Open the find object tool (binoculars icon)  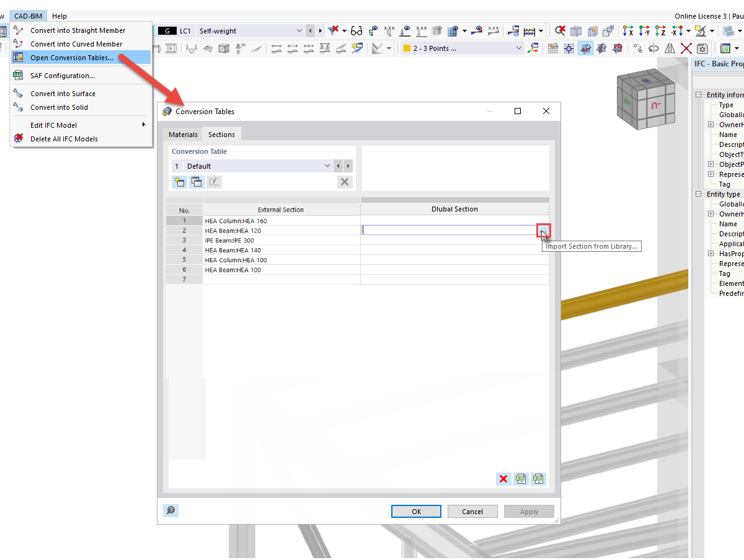click(x=356, y=30)
